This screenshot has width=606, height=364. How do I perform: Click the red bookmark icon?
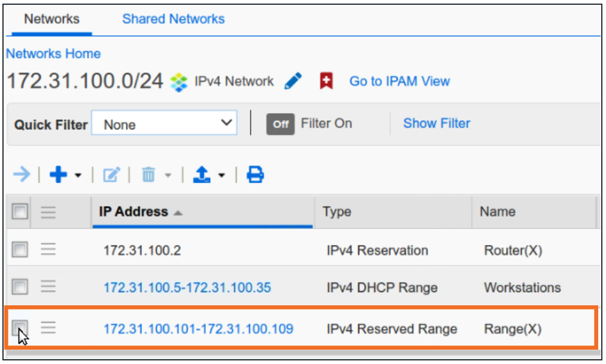pyautogui.click(x=326, y=81)
